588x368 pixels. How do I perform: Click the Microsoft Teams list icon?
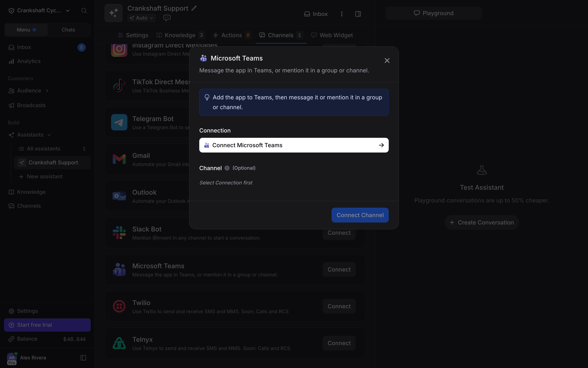(x=119, y=269)
